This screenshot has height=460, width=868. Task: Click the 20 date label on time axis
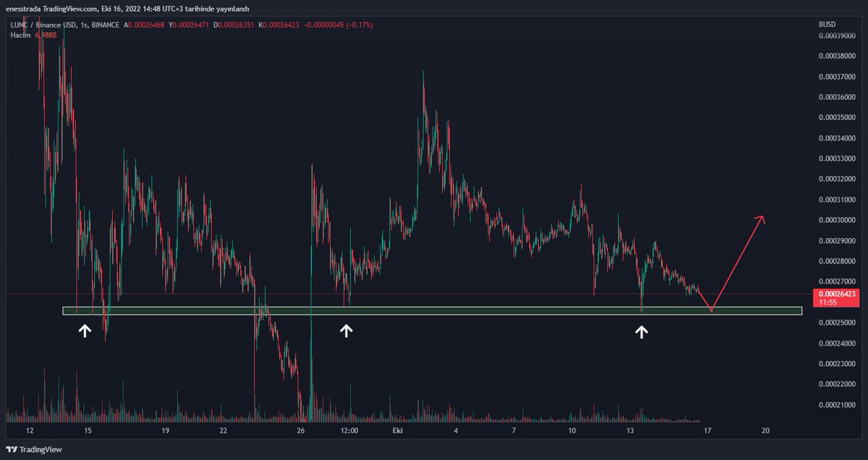click(766, 430)
